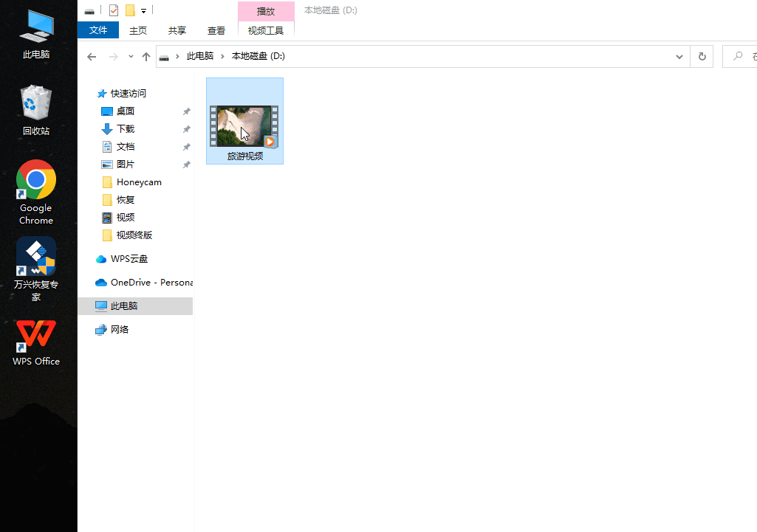Open the 回收站 desktop icon

[35, 100]
